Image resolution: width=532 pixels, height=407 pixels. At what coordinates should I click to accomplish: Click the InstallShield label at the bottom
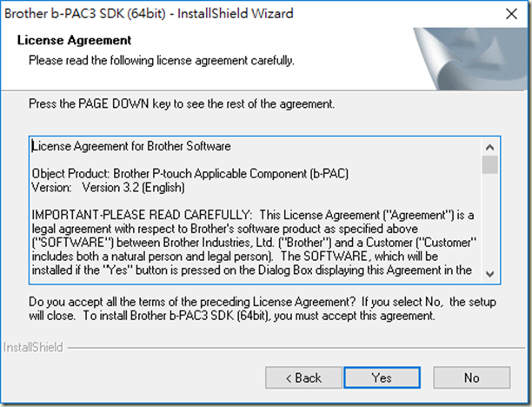click(x=33, y=347)
